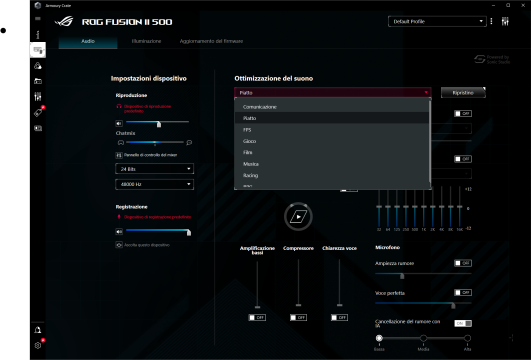The image size is (531, 360).
Task: Switch to Aggiornamento del firmware tab
Action: click(211, 41)
